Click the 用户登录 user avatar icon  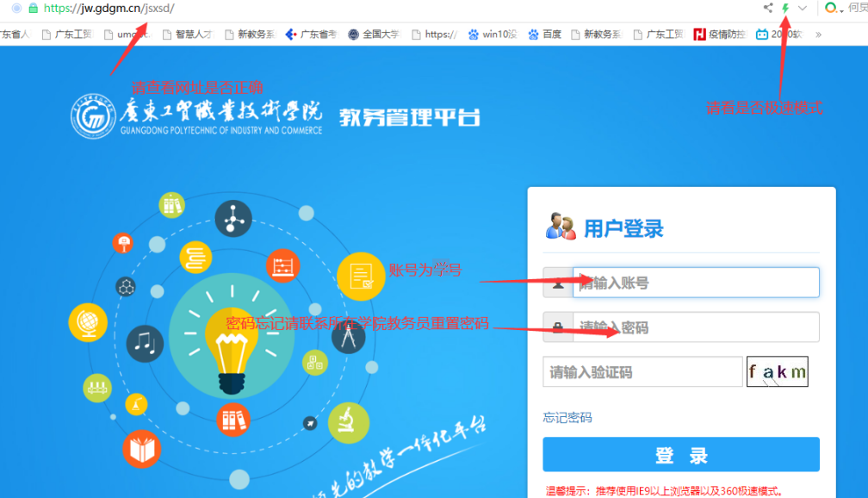[561, 226]
